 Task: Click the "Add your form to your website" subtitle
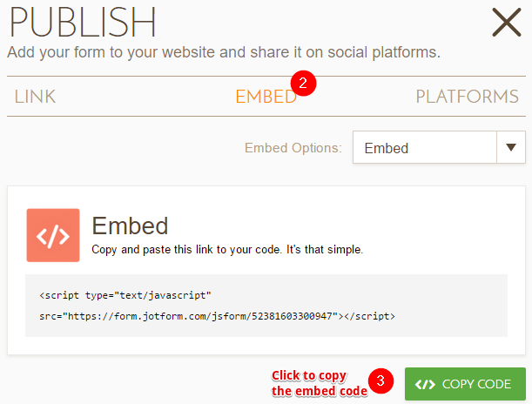pyautogui.click(x=224, y=52)
